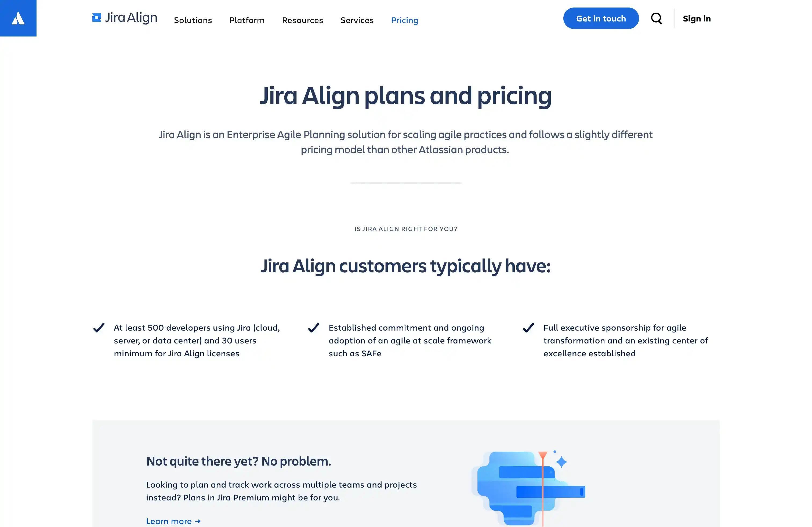Click the second blue checkmark icon

(x=313, y=328)
